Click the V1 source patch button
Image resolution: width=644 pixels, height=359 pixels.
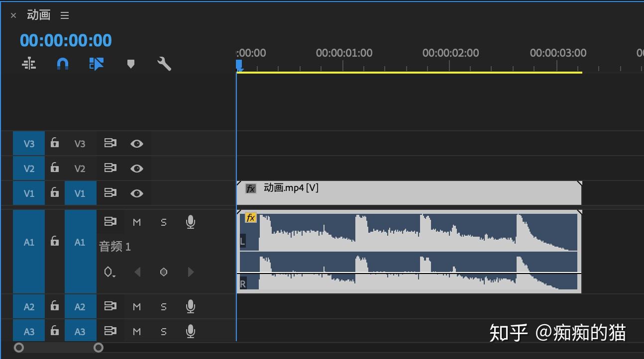[29, 193]
